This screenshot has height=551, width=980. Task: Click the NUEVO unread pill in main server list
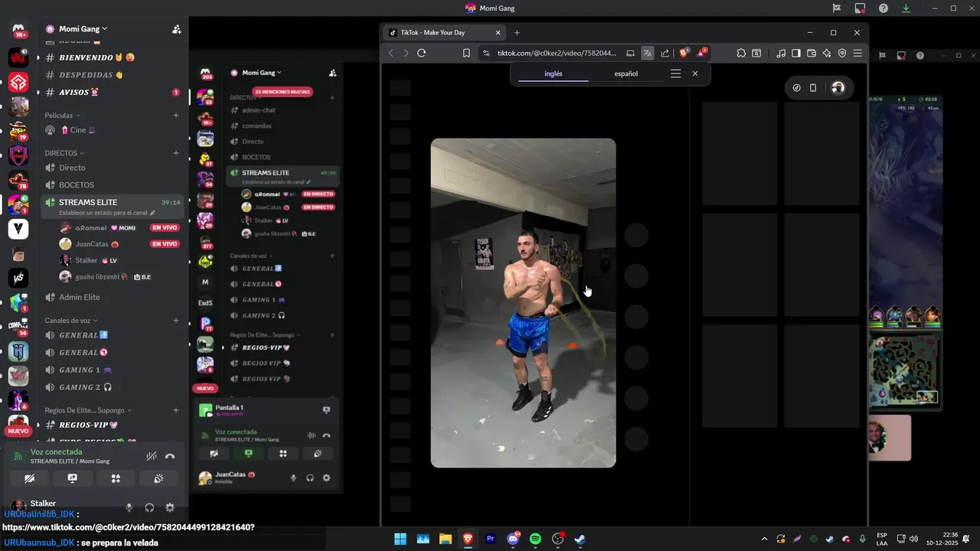click(18, 431)
